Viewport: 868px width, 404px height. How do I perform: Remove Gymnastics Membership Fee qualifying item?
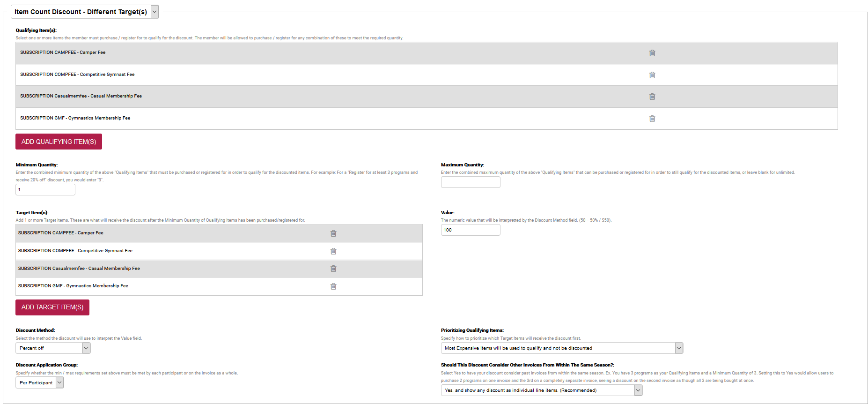pos(652,119)
